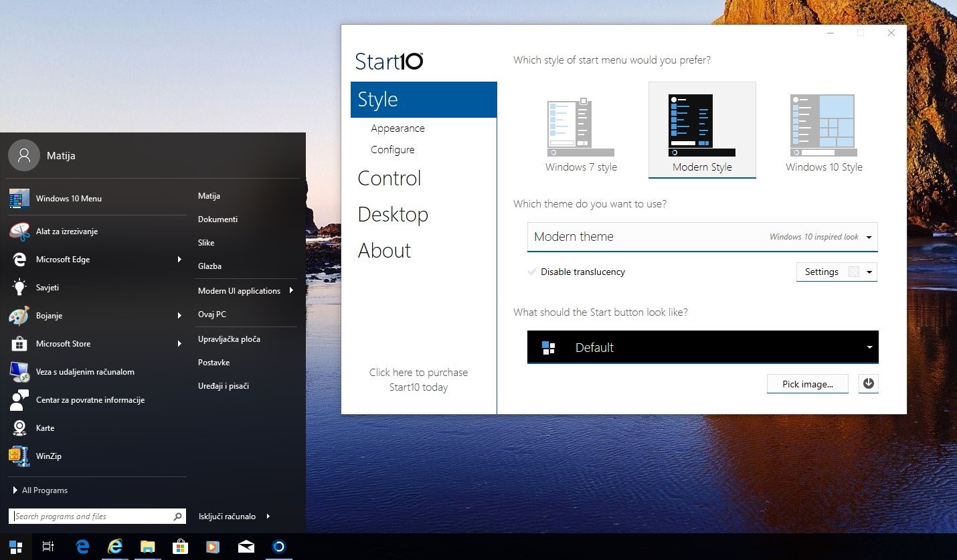The image size is (957, 560).
Task: Click the download more start buttons icon
Action: tap(869, 383)
